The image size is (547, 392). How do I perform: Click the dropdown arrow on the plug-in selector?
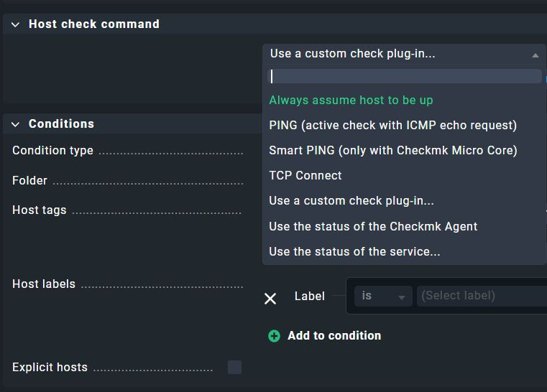pos(535,55)
